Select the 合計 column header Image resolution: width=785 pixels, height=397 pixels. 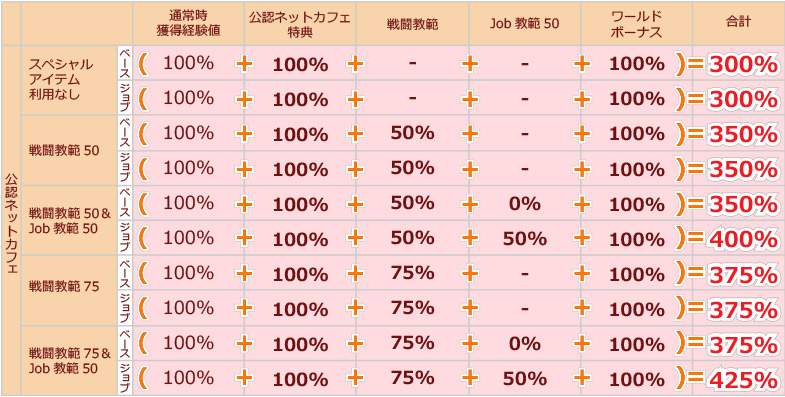tap(738, 23)
